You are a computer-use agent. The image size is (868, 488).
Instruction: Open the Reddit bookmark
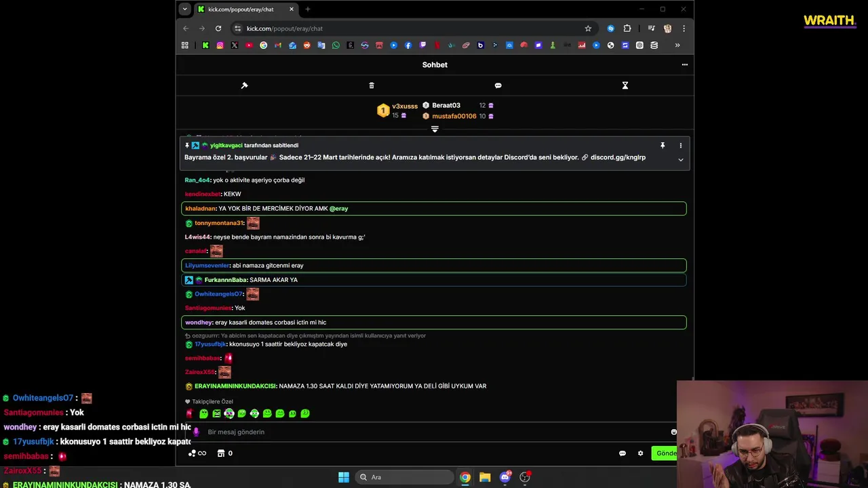(x=307, y=45)
